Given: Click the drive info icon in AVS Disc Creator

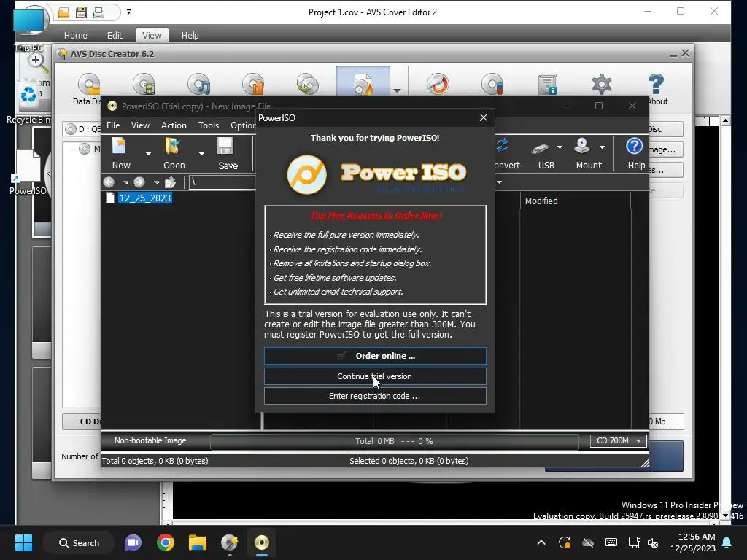Looking at the screenshot, I should 547,84.
